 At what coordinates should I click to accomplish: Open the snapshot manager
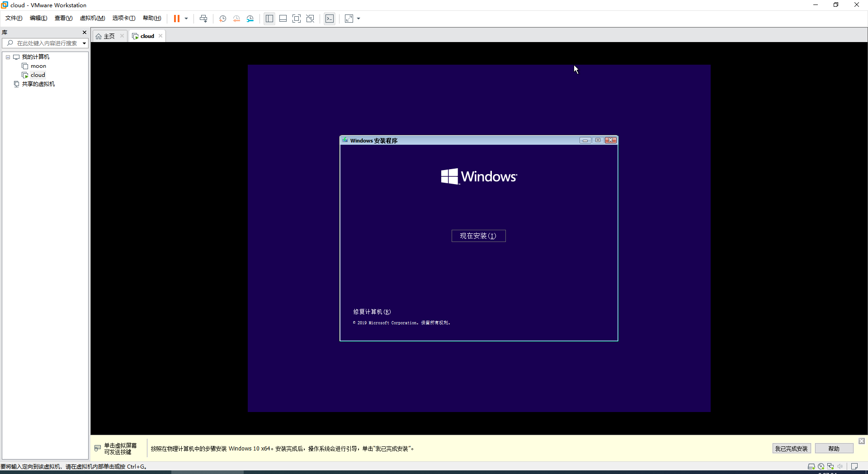click(250, 19)
